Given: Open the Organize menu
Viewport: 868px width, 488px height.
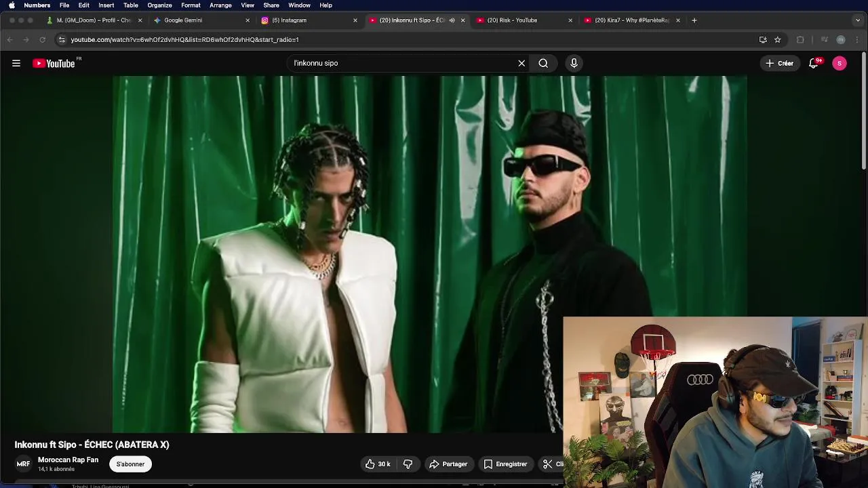Looking at the screenshot, I should pyautogui.click(x=160, y=5).
